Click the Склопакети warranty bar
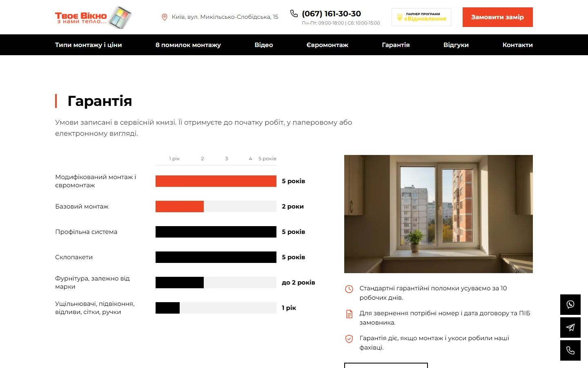This screenshot has height=368, width=588. [x=216, y=257]
